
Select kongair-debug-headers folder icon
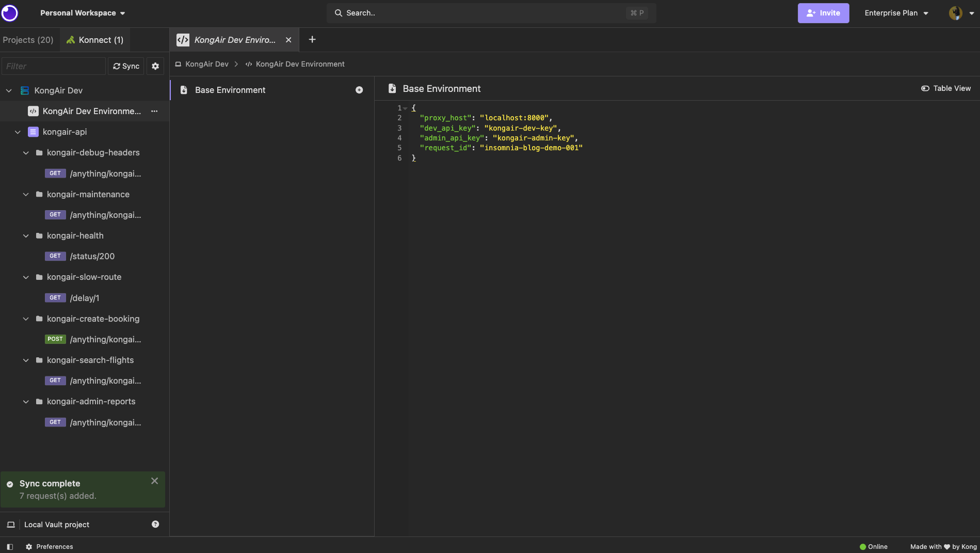(39, 152)
